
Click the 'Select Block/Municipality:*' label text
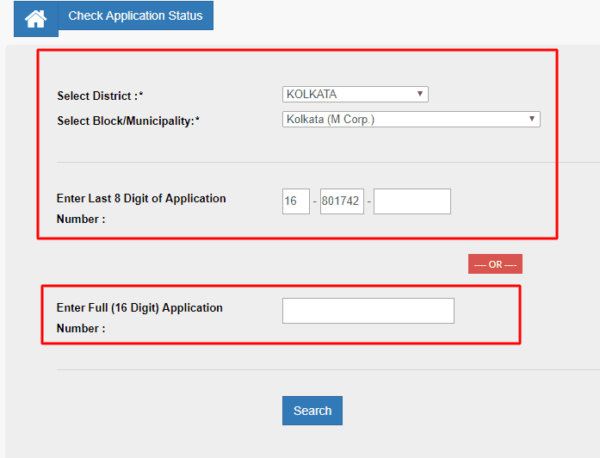pos(128,121)
